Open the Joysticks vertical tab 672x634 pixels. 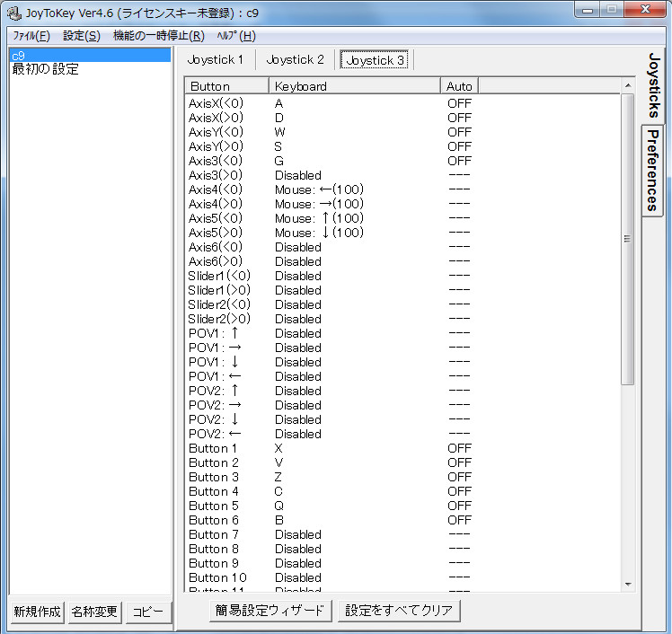[653, 84]
